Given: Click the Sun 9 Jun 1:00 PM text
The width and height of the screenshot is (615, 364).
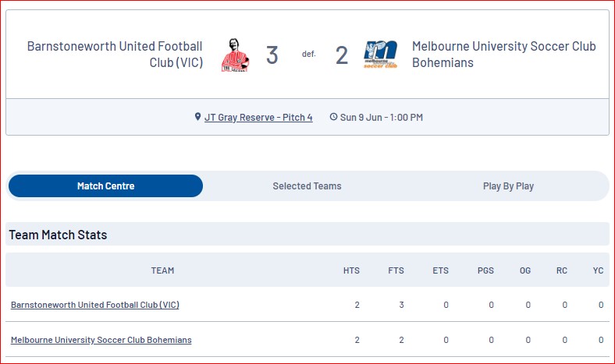Looking at the screenshot, I should [381, 117].
